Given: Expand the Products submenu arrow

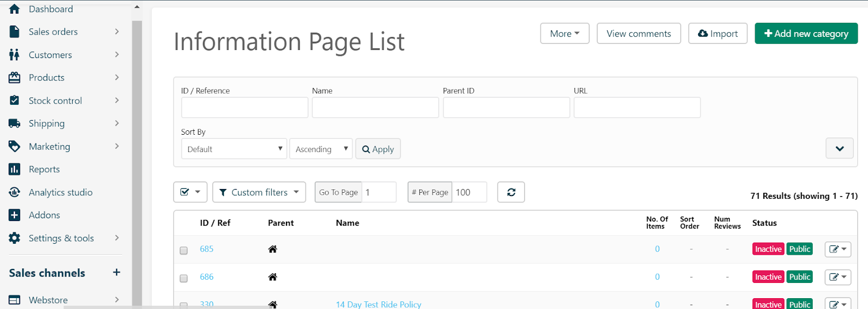Looking at the screenshot, I should [x=117, y=77].
